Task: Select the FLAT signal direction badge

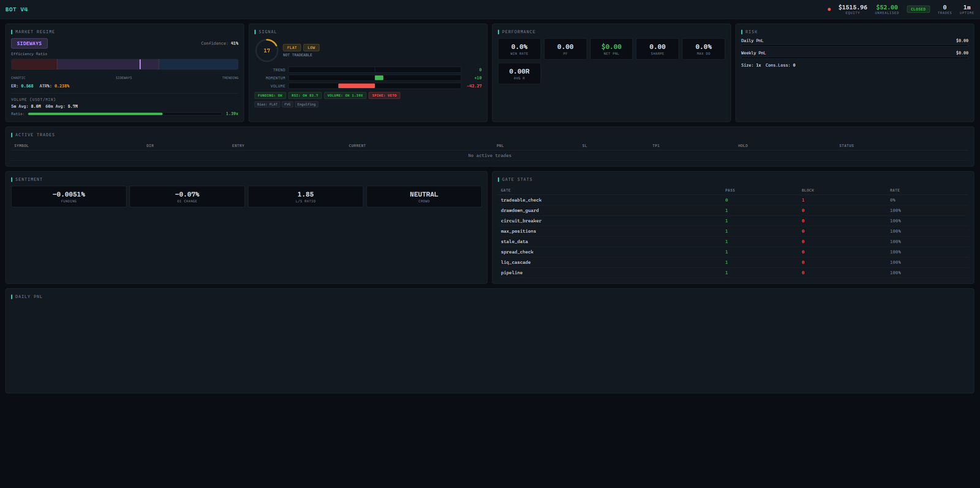Action: pos(292,48)
